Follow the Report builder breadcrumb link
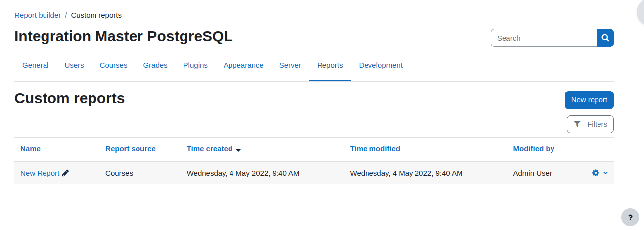644x230 pixels. (x=38, y=15)
